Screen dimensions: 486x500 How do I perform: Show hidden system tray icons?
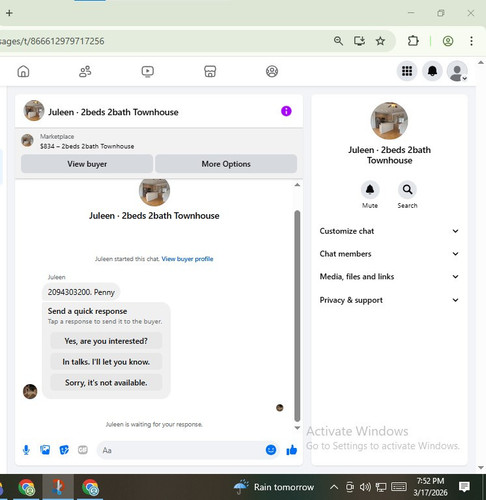click(334, 487)
